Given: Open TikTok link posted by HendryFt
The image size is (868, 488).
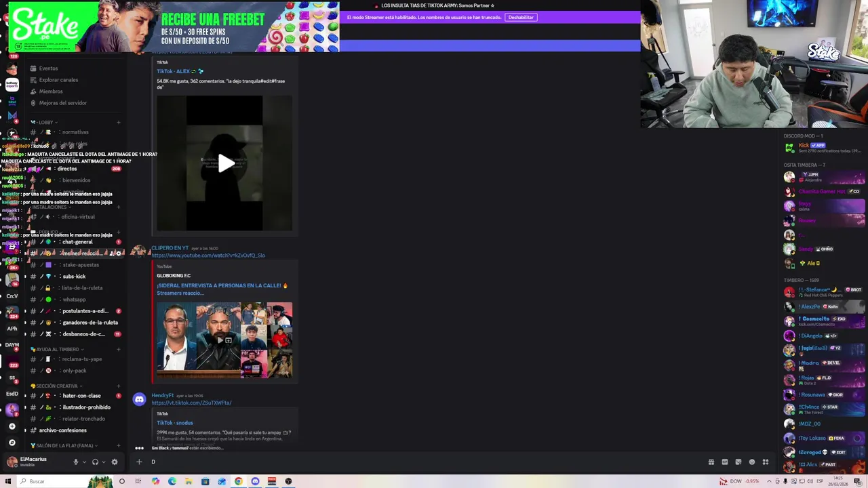Looking at the screenshot, I should coord(191,403).
